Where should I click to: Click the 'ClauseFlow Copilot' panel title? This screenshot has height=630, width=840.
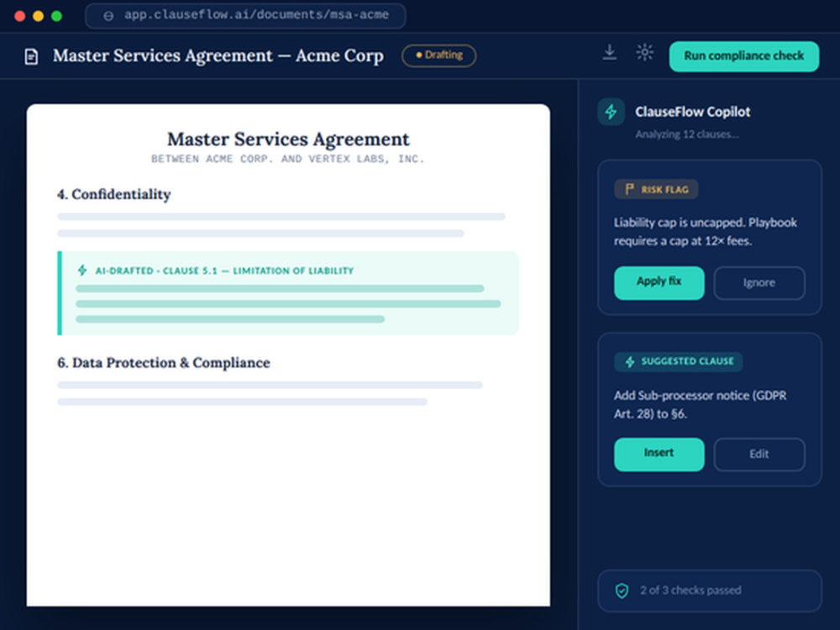(693, 112)
